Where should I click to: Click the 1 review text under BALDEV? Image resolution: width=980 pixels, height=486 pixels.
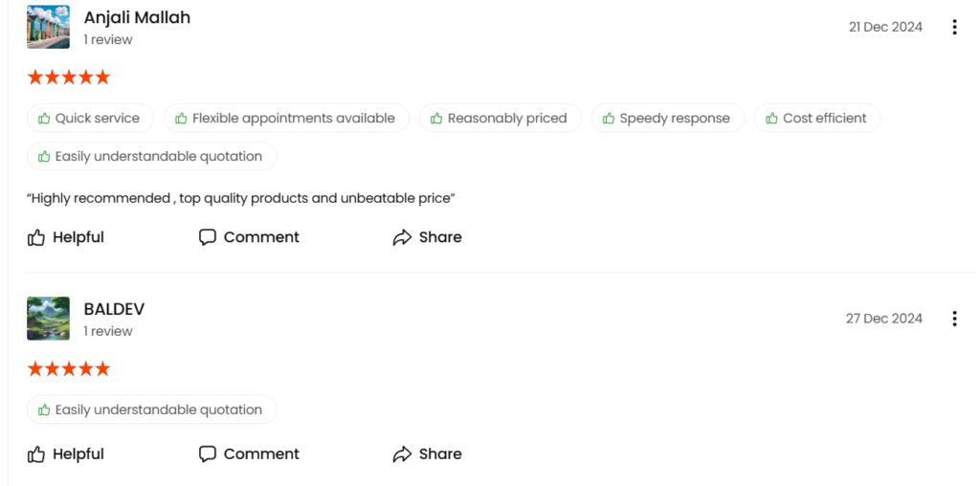coord(107,332)
